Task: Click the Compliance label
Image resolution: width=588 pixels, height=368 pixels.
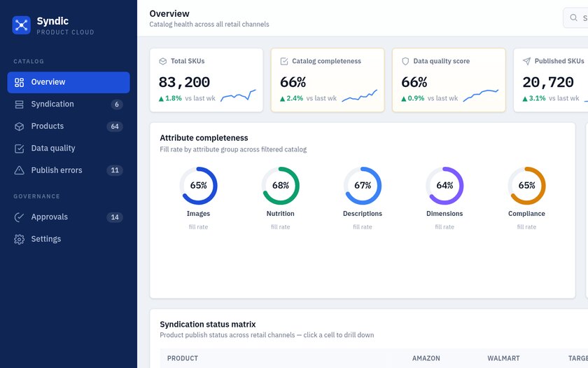Action: coord(527,214)
